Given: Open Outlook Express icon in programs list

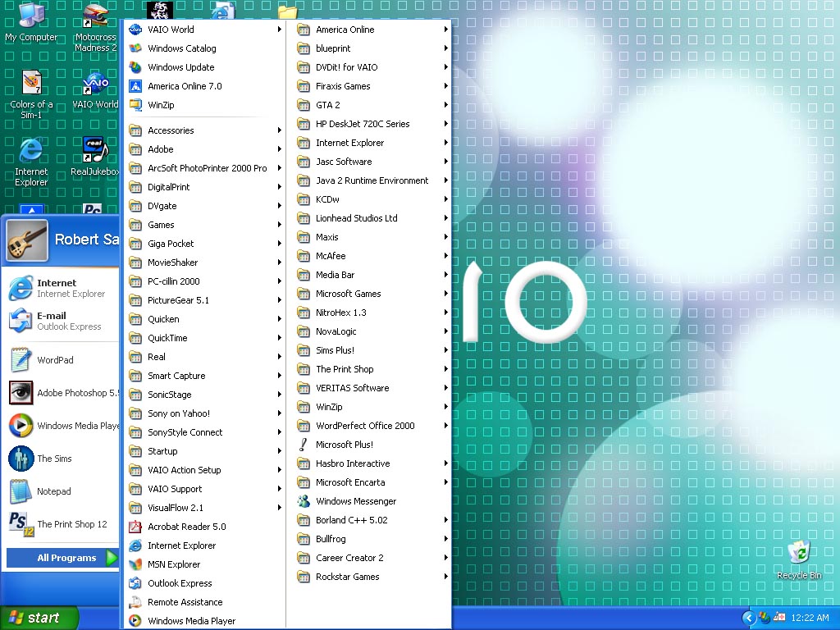Looking at the screenshot, I should pyautogui.click(x=135, y=583).
